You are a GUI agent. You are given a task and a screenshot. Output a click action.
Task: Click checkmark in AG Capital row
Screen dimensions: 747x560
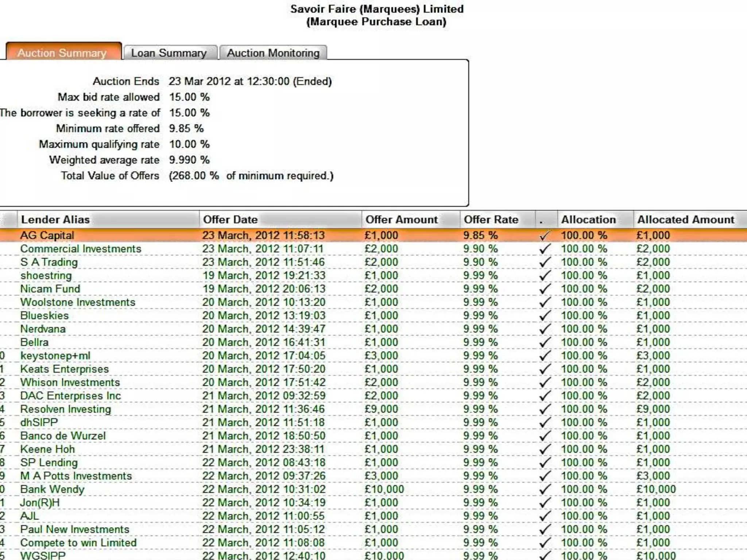pyautogui.click(x=545, y=236)
